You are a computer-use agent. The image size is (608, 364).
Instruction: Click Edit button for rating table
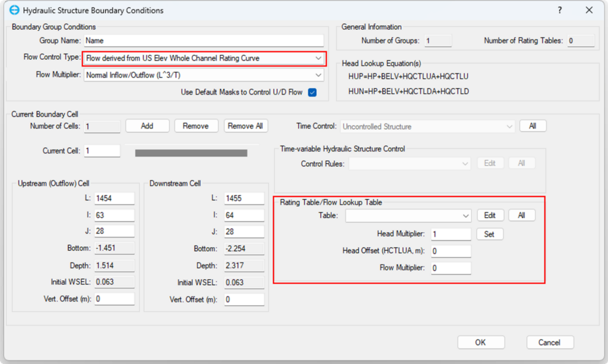[489, 216]
